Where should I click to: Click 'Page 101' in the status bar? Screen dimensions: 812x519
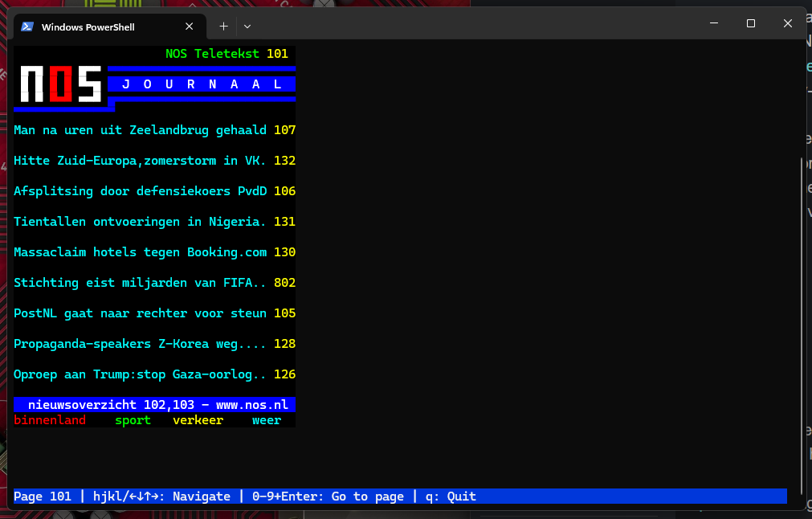click(43, 497)
